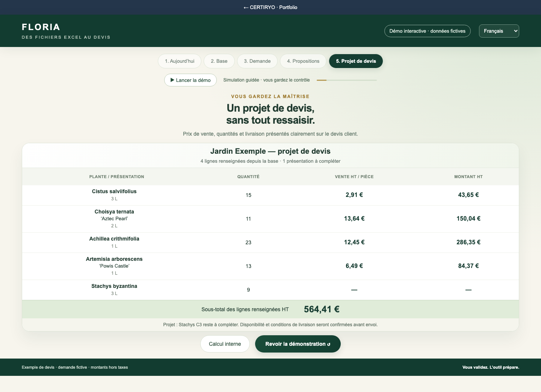Go to the 2. Base step
This screenshot has width=541, height=392.
(219, 61)
